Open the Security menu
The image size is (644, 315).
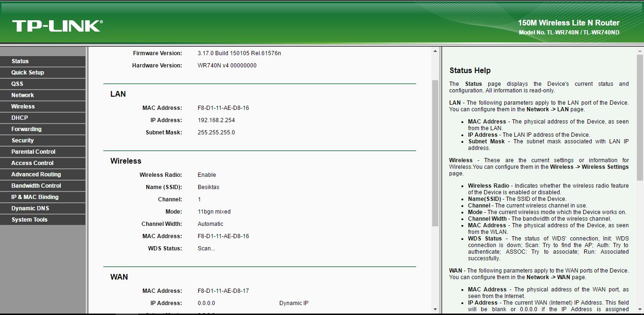click(x=43, y=141)
